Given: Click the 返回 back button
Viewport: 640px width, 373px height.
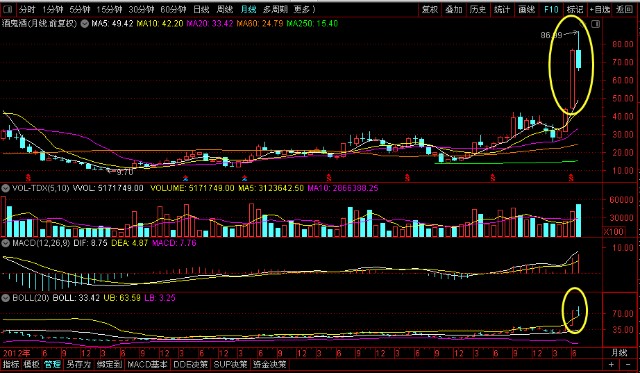Looking at the screenshot, I should click(624, 9).
